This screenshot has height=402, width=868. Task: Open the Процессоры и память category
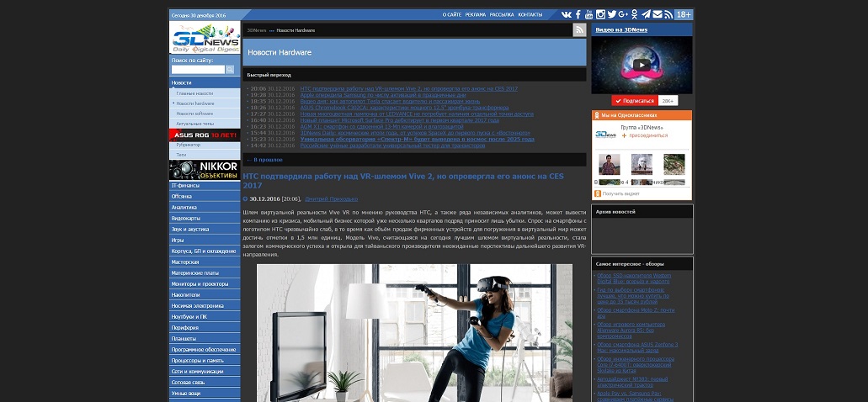point(205,360)
